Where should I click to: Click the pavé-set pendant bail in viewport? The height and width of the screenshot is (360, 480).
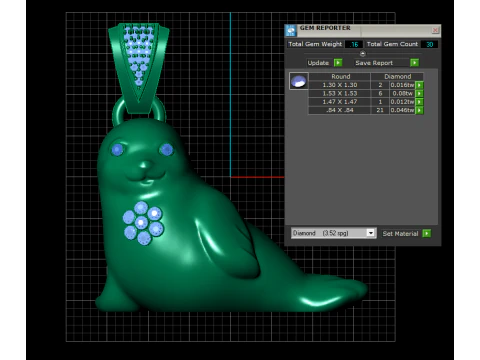(139, 67)
